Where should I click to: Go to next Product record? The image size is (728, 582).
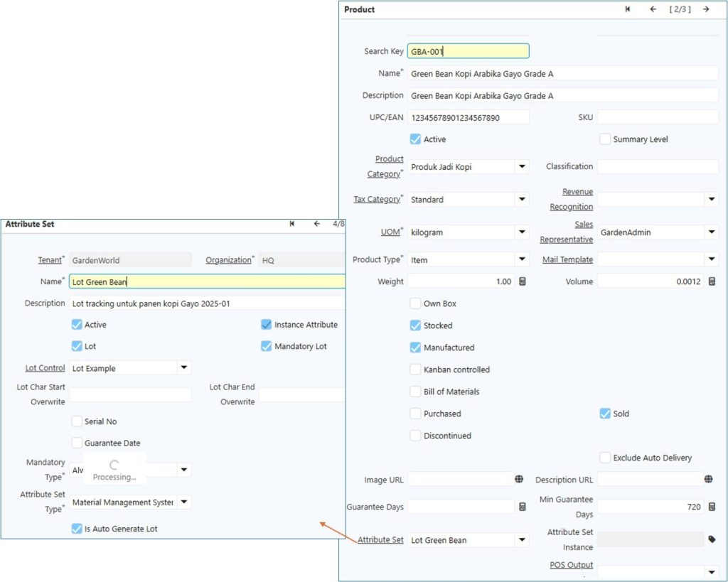pyautogui.click(x=706, y=9)
